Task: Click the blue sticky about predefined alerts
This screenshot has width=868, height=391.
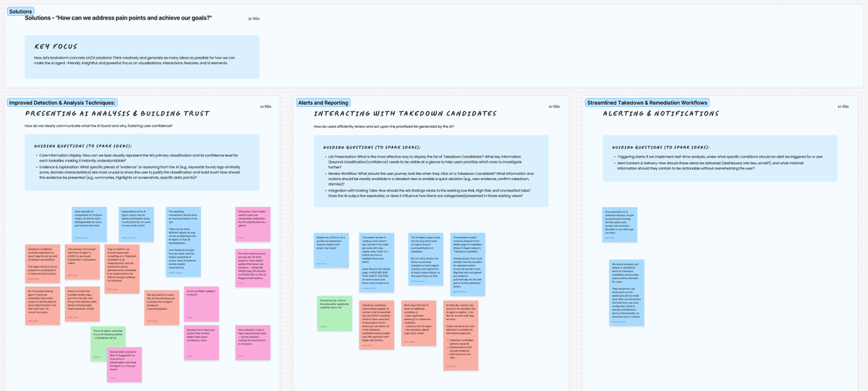Action: 626,293
